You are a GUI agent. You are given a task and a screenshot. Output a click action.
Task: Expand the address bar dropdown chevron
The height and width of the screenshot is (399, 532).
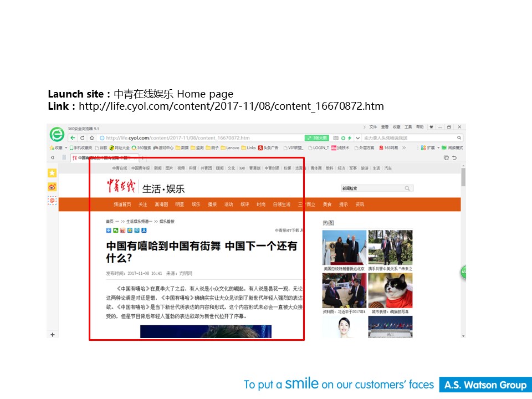[357, 138]
